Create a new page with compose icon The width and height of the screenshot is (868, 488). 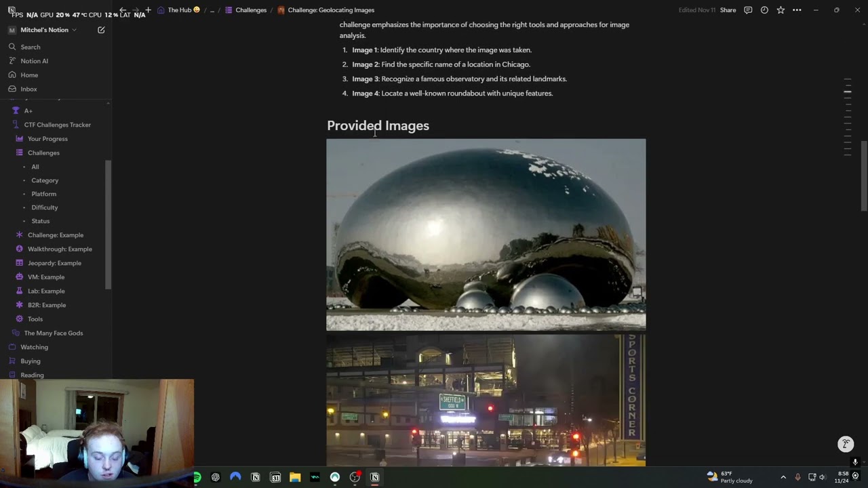(x=101, y=30)
